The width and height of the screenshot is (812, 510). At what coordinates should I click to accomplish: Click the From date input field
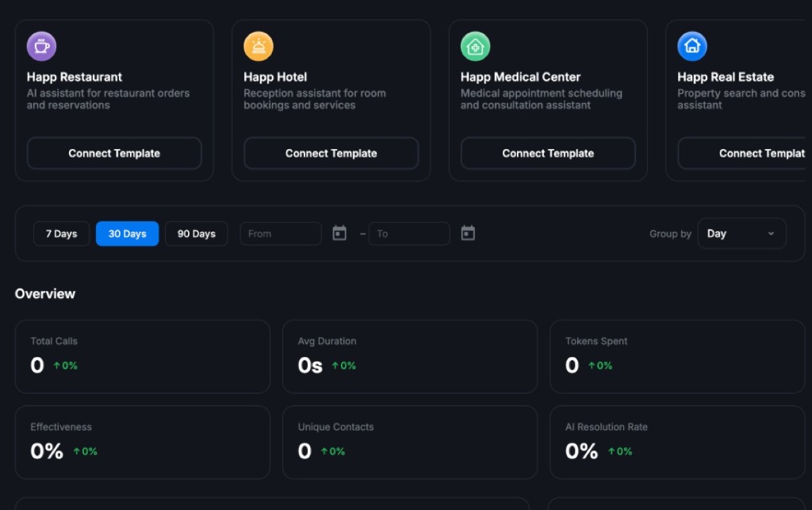click(280, 234)
